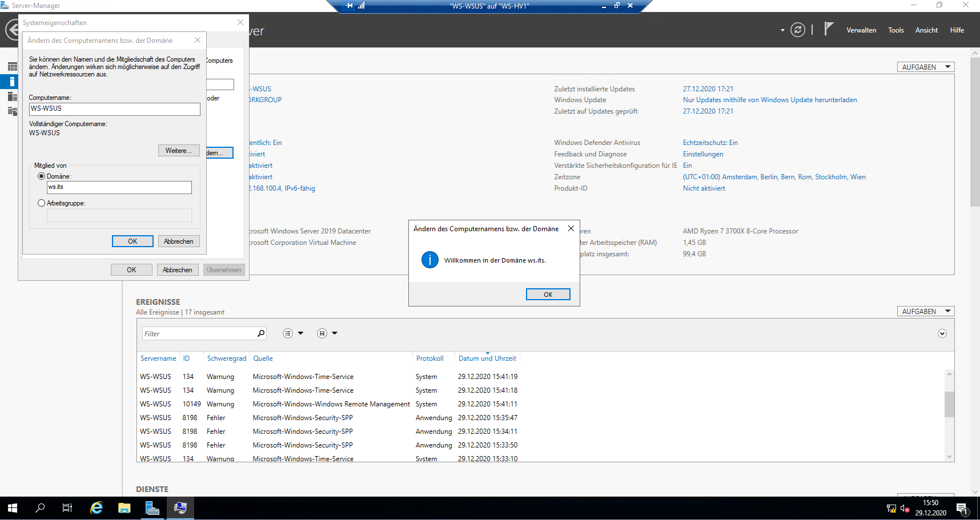Click the Weitere... button
The image size is (980, 520).
tap(179, 151)
